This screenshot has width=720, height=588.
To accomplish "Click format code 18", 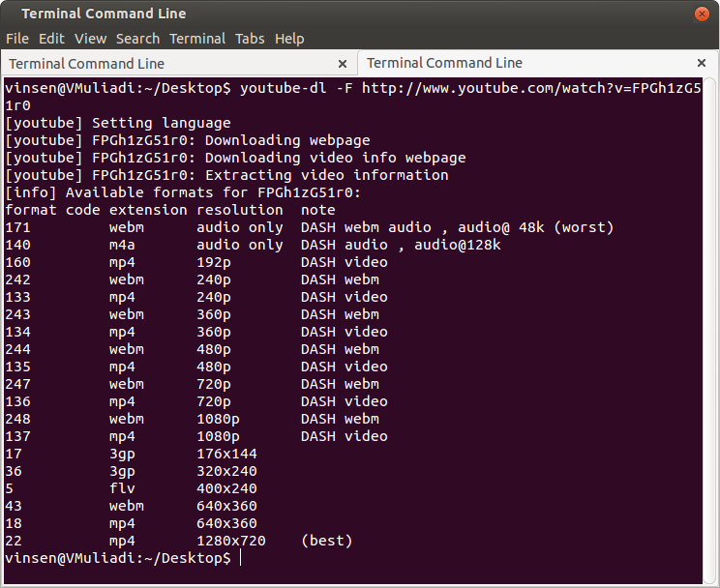I will pyautogui.click(x=14, y=524).
